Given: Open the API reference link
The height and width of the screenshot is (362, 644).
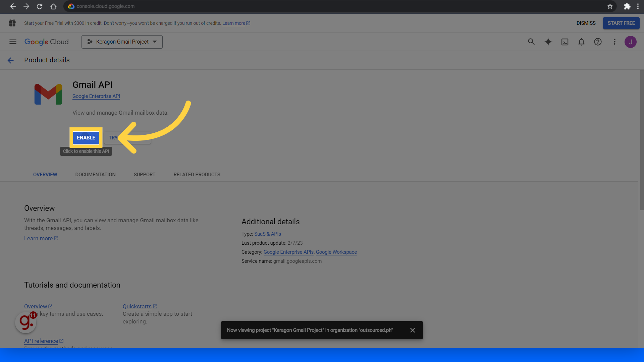Looking at the screenshot, I should pyautogui.click(x=44, y=341).
